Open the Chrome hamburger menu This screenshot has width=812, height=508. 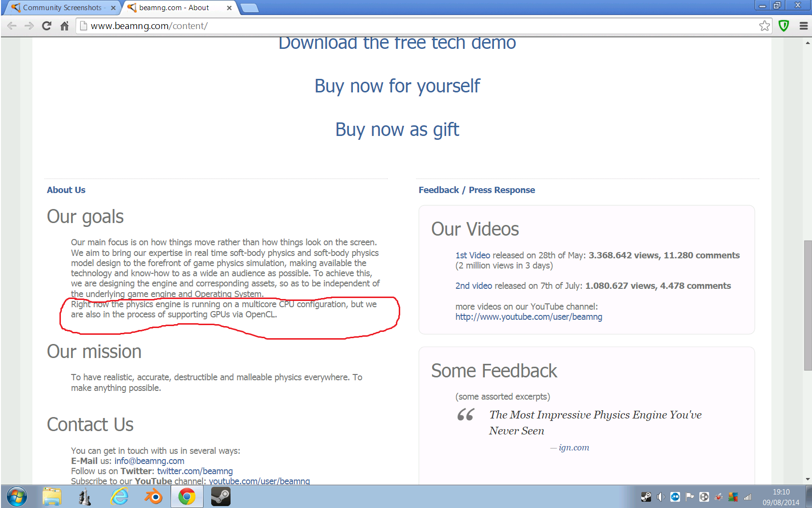point(803,26)
